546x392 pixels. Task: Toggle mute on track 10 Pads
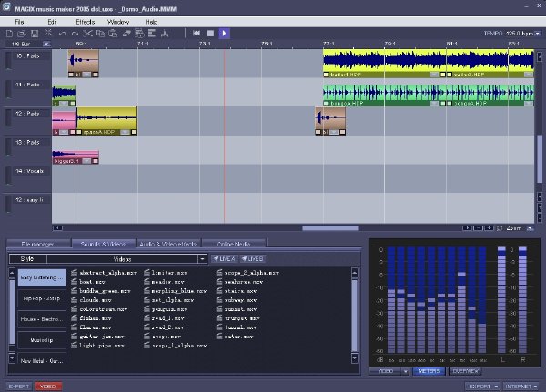(9, 61)
